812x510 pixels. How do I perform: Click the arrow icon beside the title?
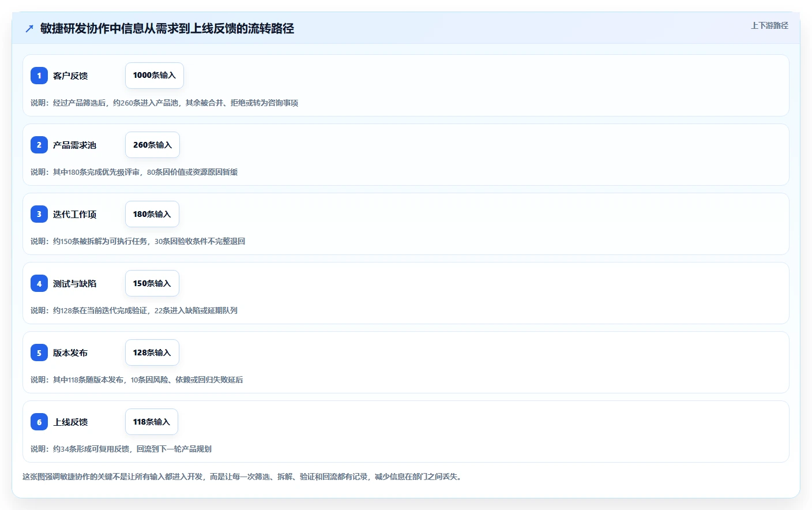pyautogui.click(x=29, y=28)
